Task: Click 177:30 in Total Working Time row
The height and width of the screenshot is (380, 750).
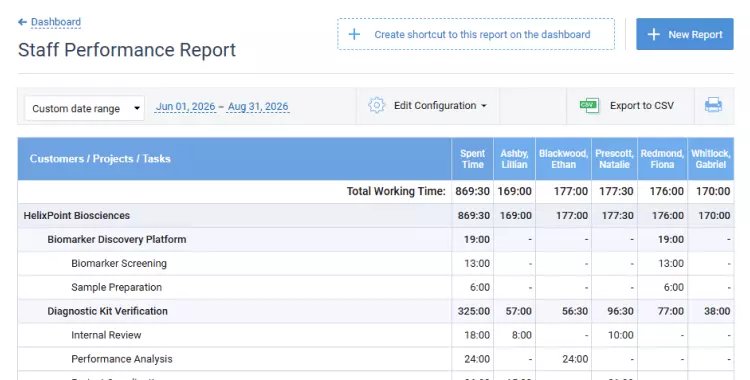Action: [x=617, y=191]
